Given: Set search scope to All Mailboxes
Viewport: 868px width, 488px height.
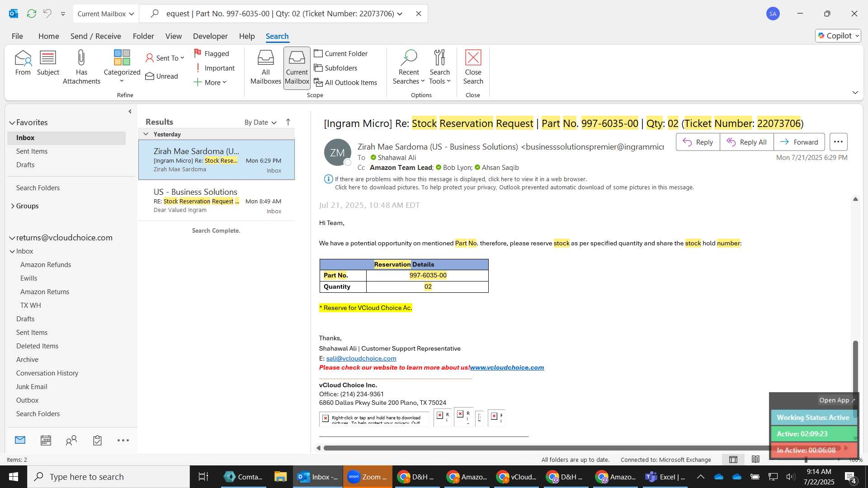Looking at the screenshot, I should point(266,67).
